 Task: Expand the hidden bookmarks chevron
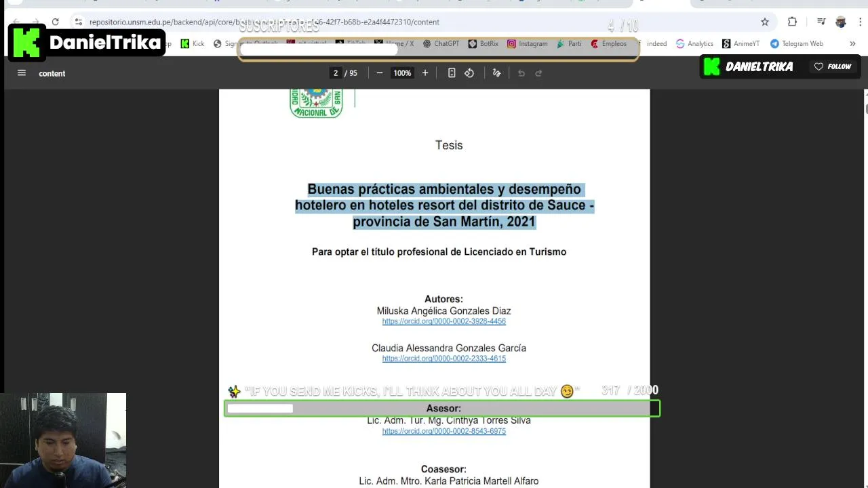tap(852, 43)
